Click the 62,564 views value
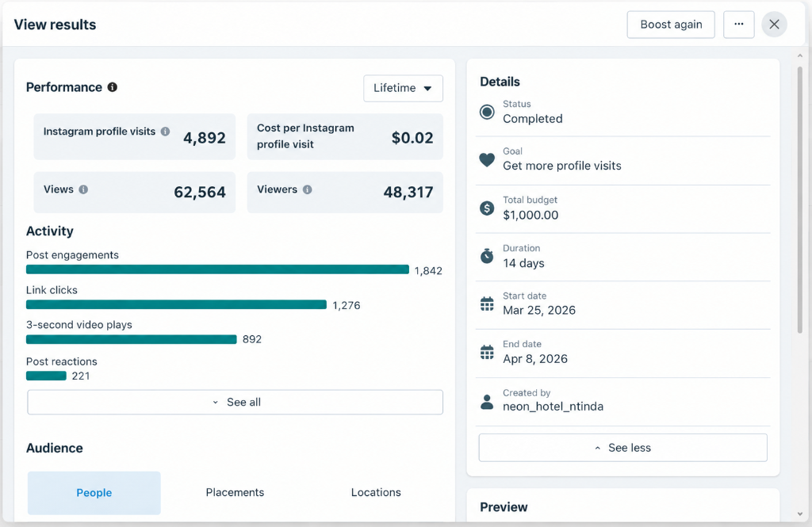The height and width of the screenshot is (527, 812). 200,192
